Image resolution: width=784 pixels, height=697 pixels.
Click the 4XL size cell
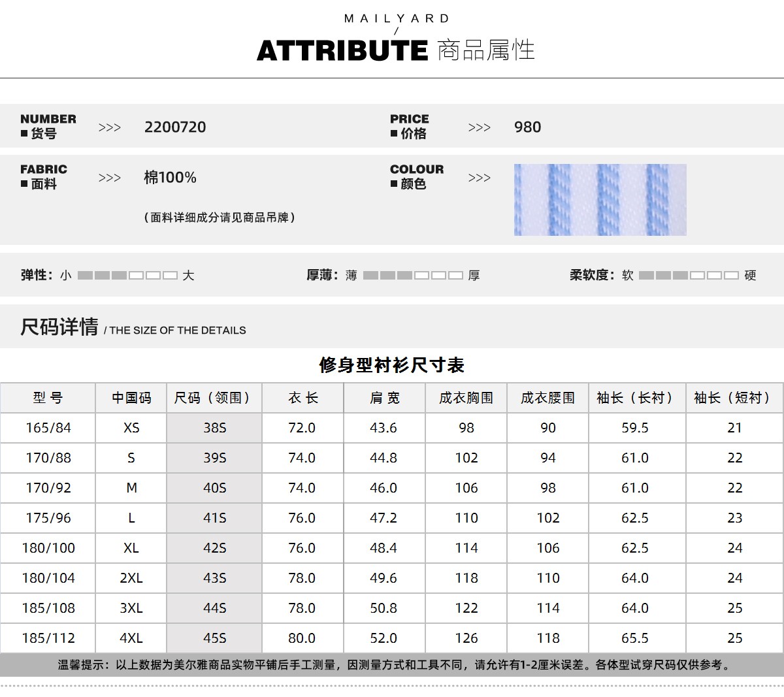pyautogui.click(x=131, y=638)
